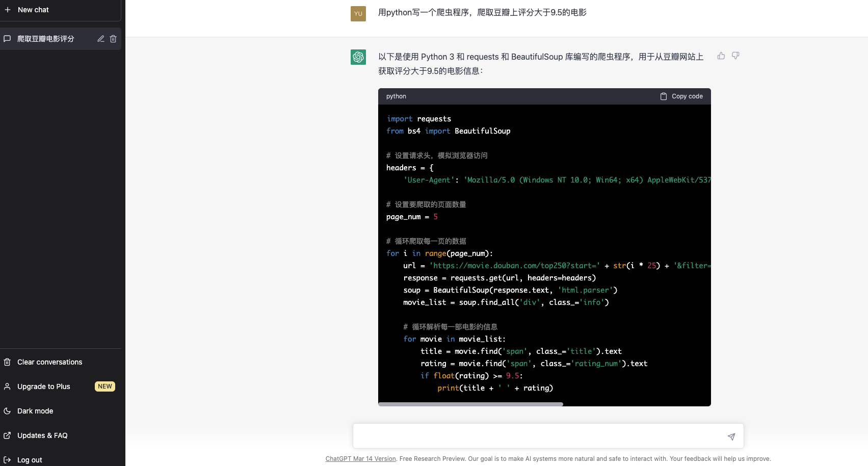Image resolution: width=868 pixels, height=466 pixels.
Task: Click the ChatGPT logo avatar
Action: coord(358,57)
